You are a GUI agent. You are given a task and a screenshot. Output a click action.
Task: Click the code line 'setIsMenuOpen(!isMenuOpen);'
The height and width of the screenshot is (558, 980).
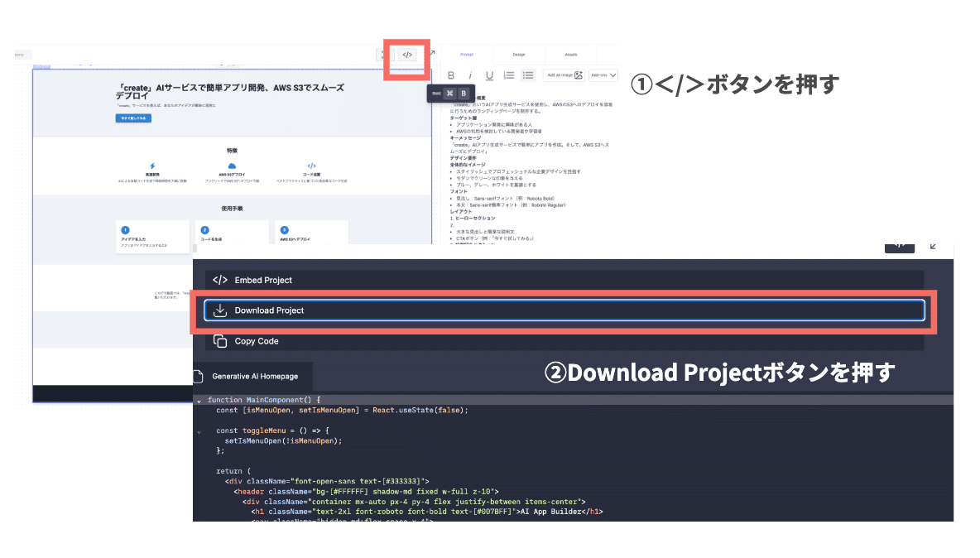(283, 440)
